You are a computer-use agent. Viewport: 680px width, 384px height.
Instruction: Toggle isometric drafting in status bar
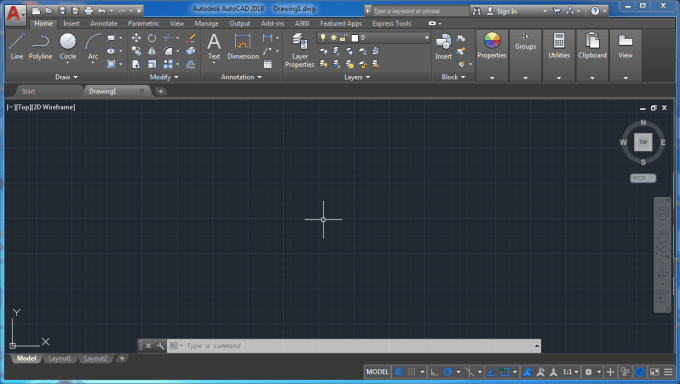[469, 372]
